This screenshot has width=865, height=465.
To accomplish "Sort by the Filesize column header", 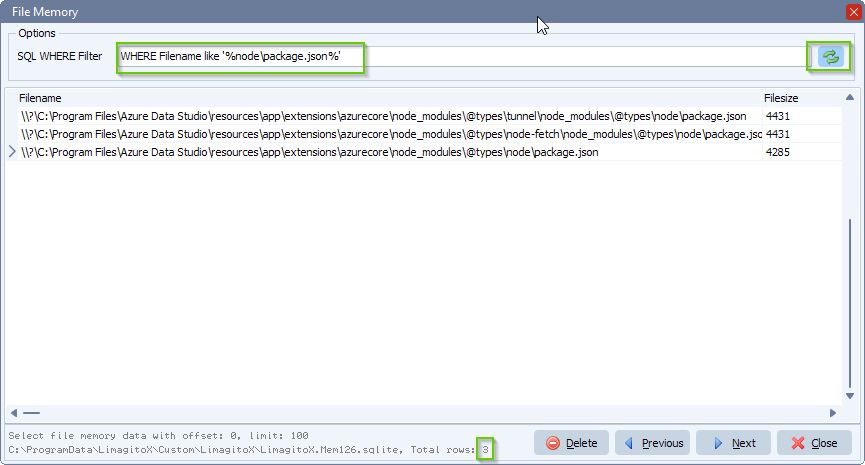I will [781, 98].
